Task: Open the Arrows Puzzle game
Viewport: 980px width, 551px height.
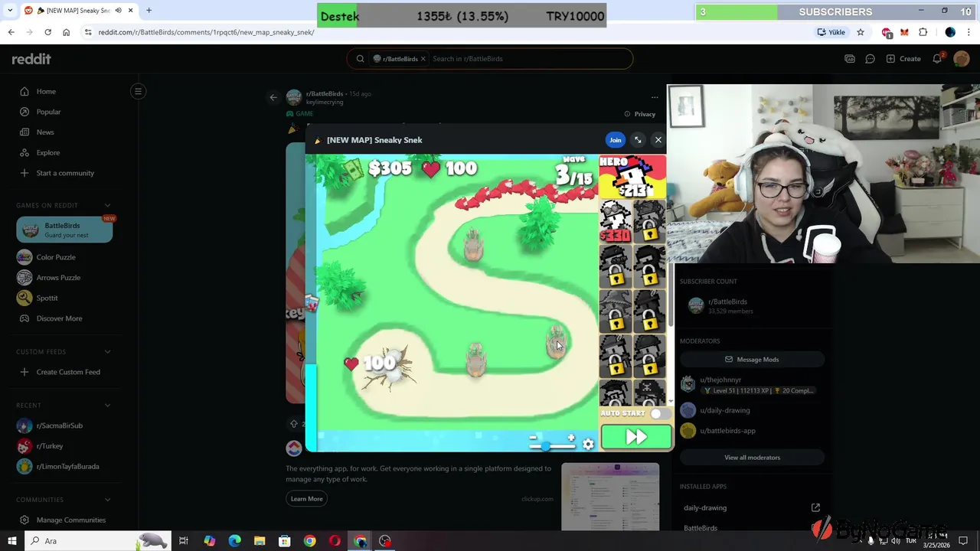Action: [x=57, y=278]
